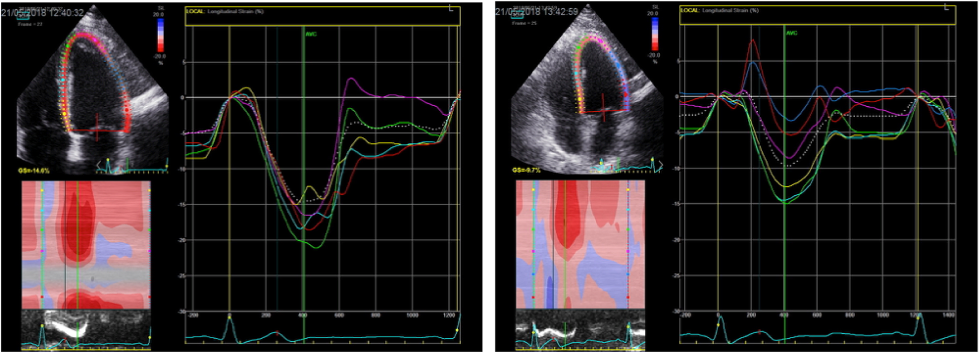Click the red curve's positive peak in right graph
The height and width of the screenshot is (353, 980).
coord(753,40)
